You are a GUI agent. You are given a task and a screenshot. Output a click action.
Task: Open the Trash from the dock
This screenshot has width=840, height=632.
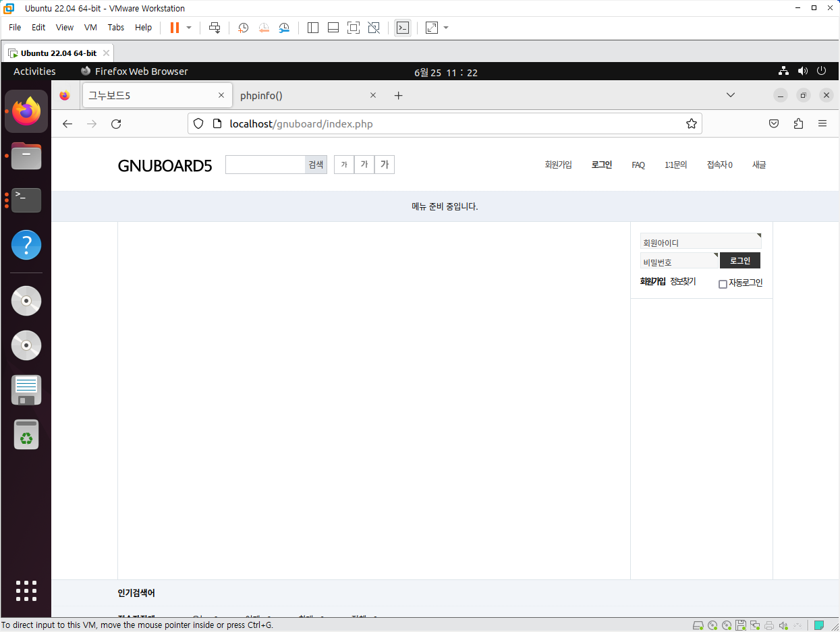[26, 435]
